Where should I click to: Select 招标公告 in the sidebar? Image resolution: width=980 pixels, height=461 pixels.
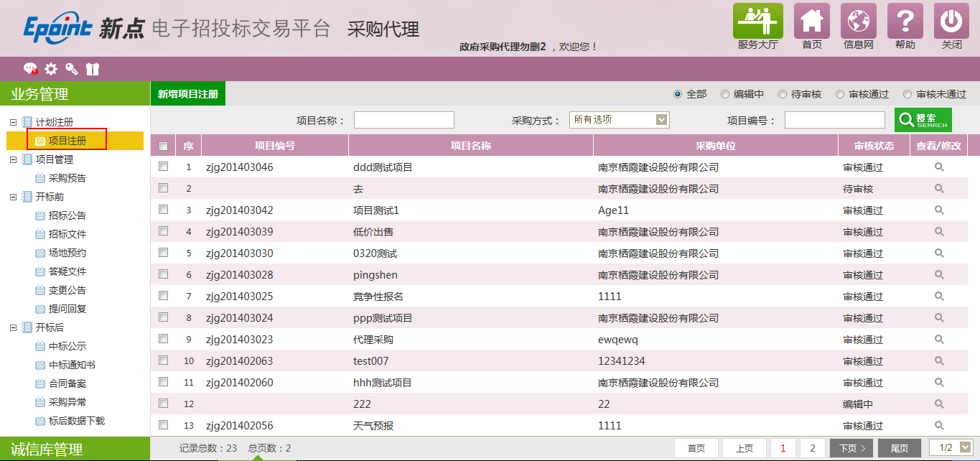tap(65, 214)
